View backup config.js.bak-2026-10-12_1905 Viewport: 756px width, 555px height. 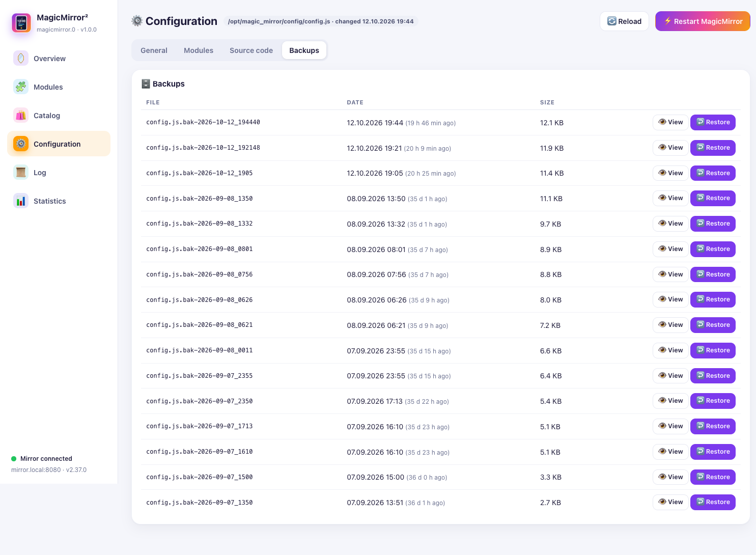click(670, 173)
